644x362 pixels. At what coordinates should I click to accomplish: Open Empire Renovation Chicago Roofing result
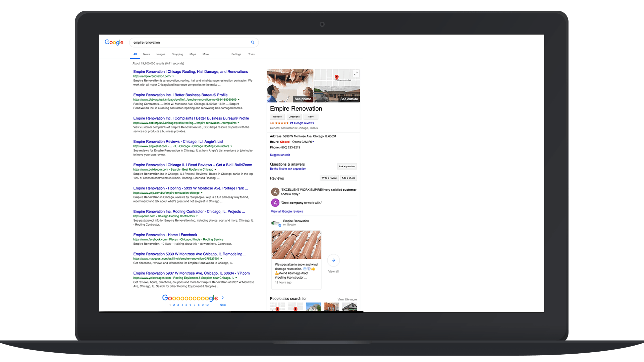[x=191, y=72]
